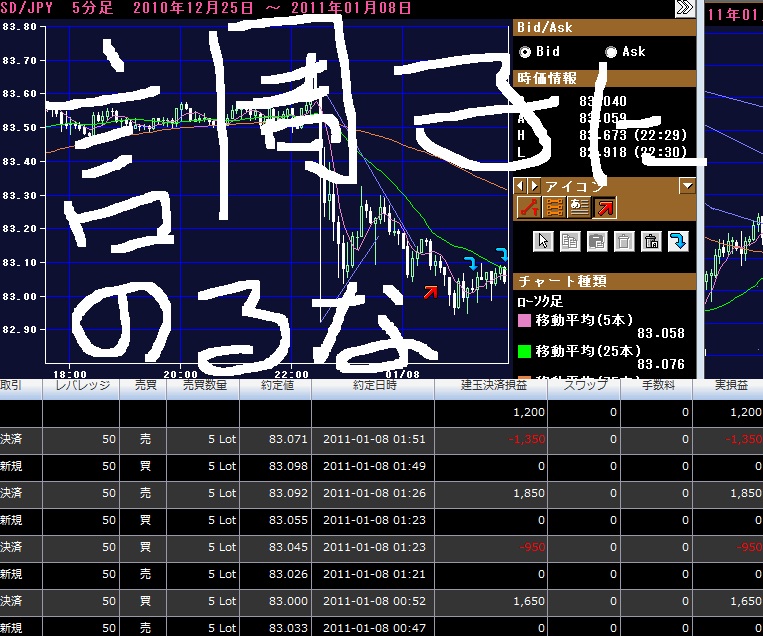763x636 pixels.
Task: Click the 時価情報 panel header
Action: [x=604, y=78]
